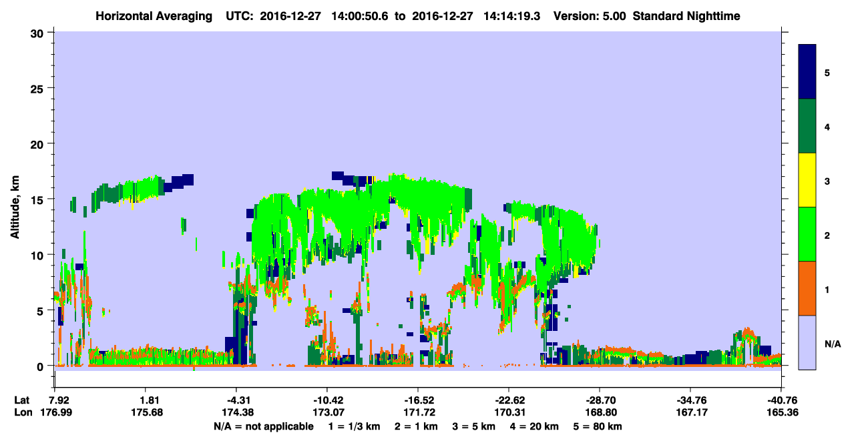Click the longitude value '165.36'

click(x=781, y=413)
